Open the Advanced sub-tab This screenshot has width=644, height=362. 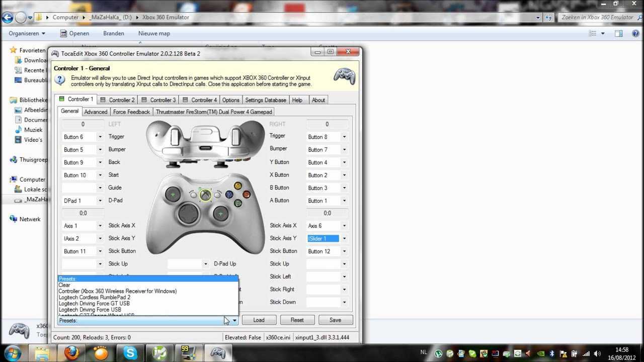click(x=96, y=112)
